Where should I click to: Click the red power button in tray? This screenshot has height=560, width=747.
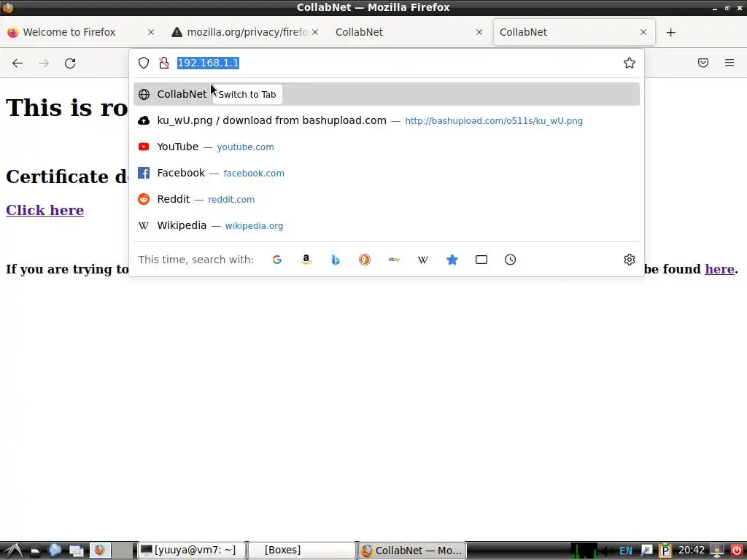click(736, 551)
